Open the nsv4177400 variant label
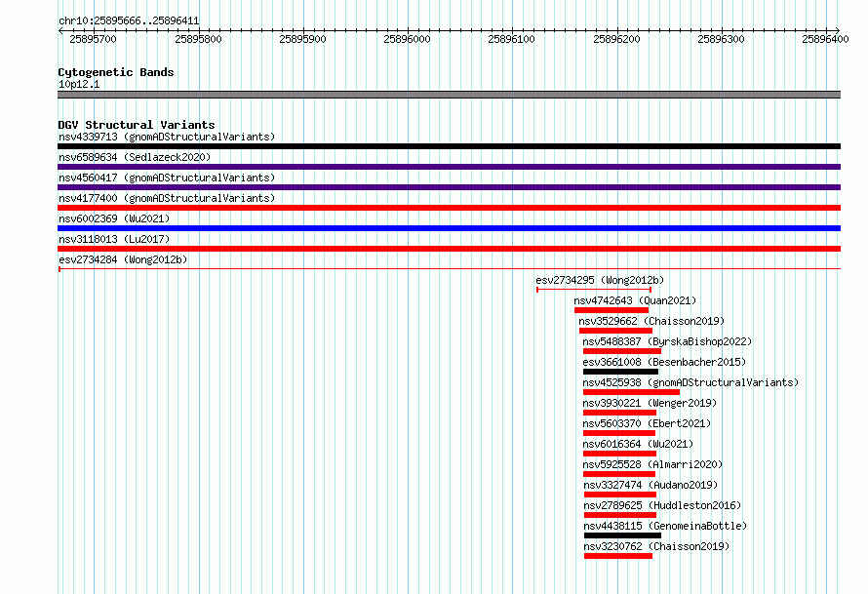Screen dimensions: 868x594 [x=167, y=198]
